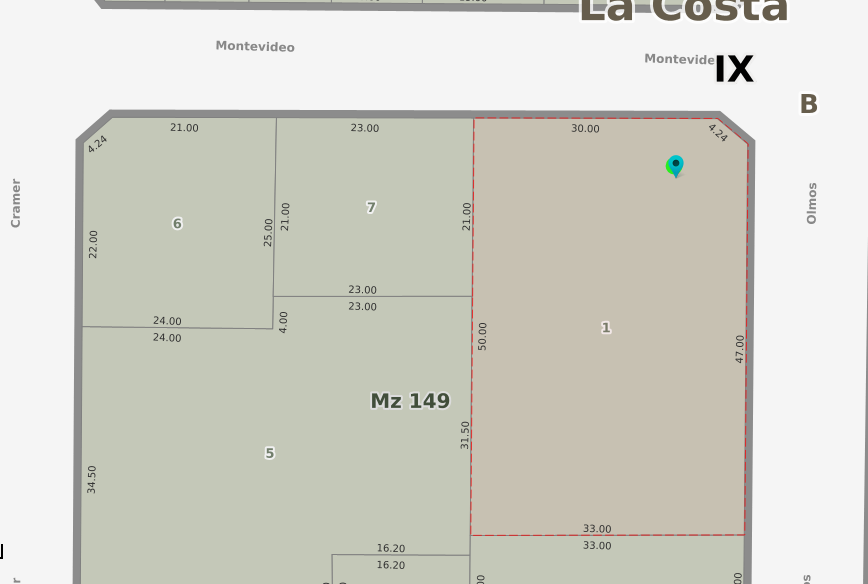This screenshot has height=584, width=868.
Task: Select parcel number 1 on the map
Action: [605, 328]
